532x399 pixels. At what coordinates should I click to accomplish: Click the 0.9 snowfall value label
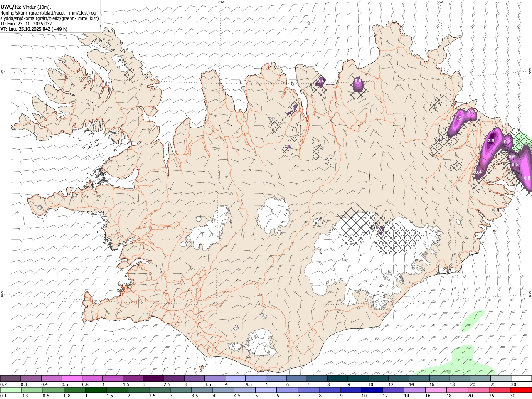470,112
